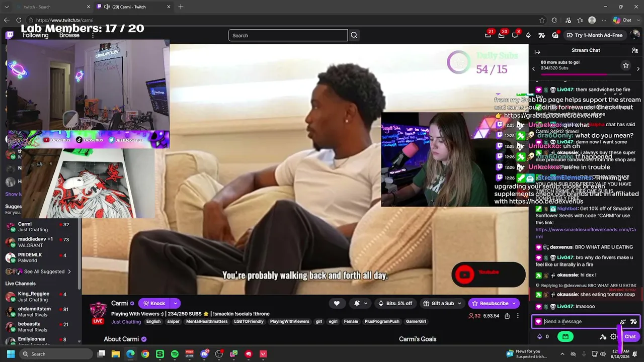Open Google Chrome from the taskbar
Image resolution: width=644 pixels, height=362 pixels.
[145, 354]
